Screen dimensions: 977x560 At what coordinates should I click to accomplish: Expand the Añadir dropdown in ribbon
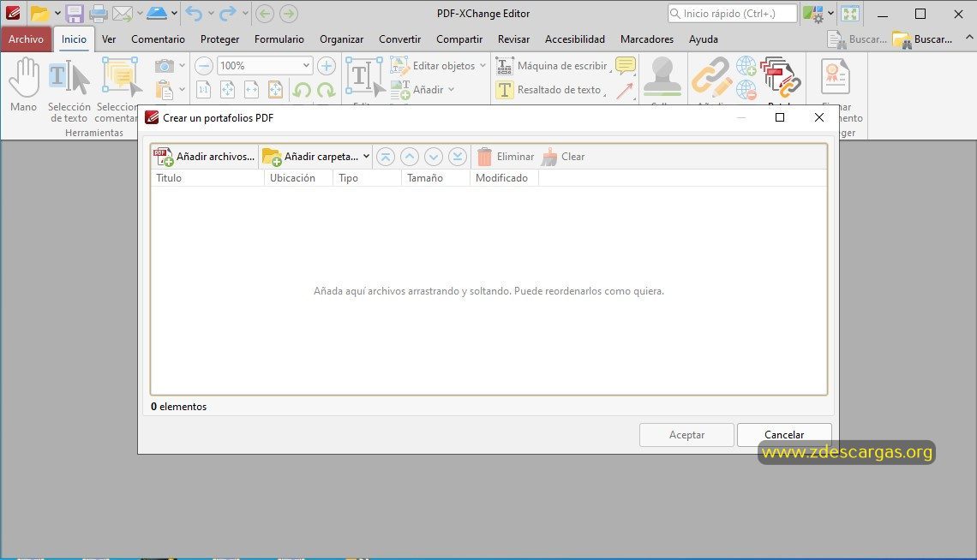tap(451, 90)
